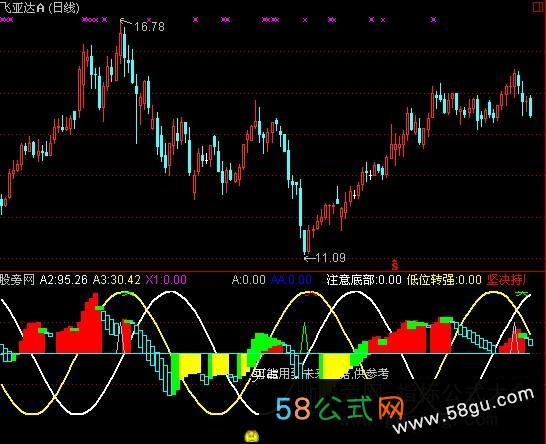
Task: Click the red window icon in top-right corner
Action: (x=539, y=7)
